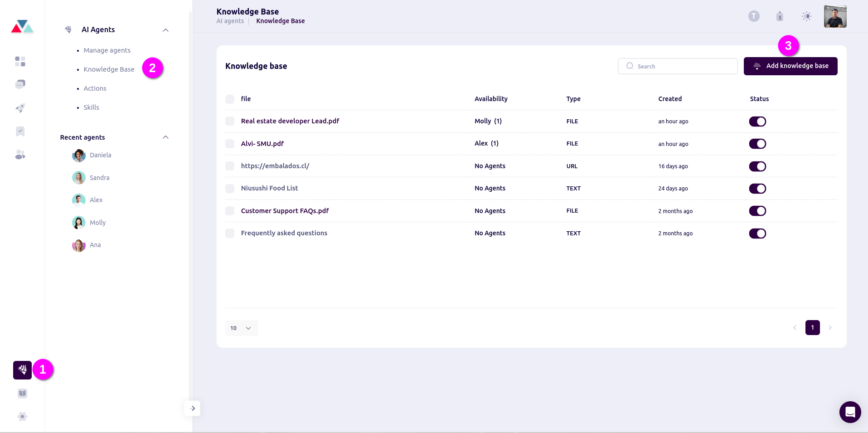Open Manage agents menu item

tap(107, 50)
